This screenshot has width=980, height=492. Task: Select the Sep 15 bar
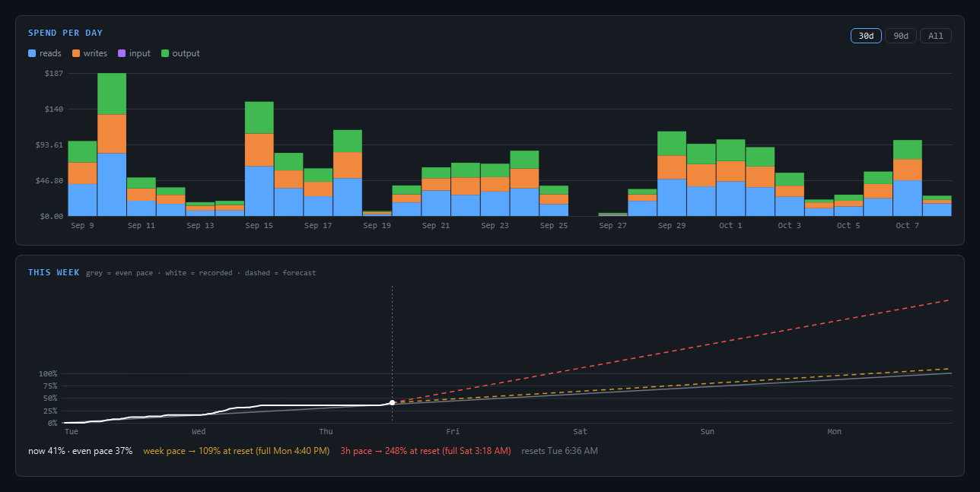[x=259, y=159]
